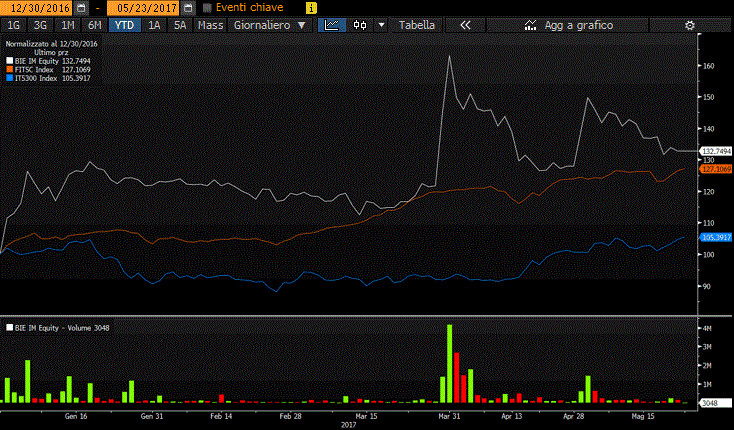Switch to the Mass range tab

pos(210,25)
